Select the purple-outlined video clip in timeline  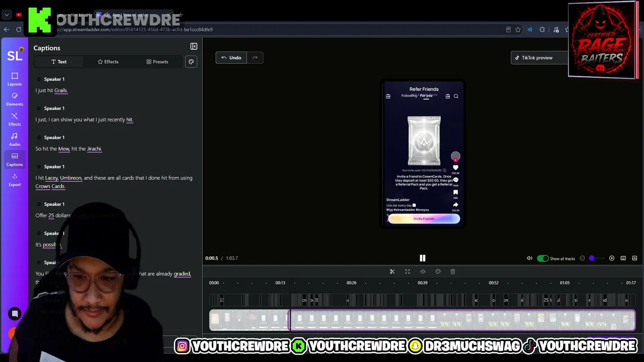pos(462,320)
